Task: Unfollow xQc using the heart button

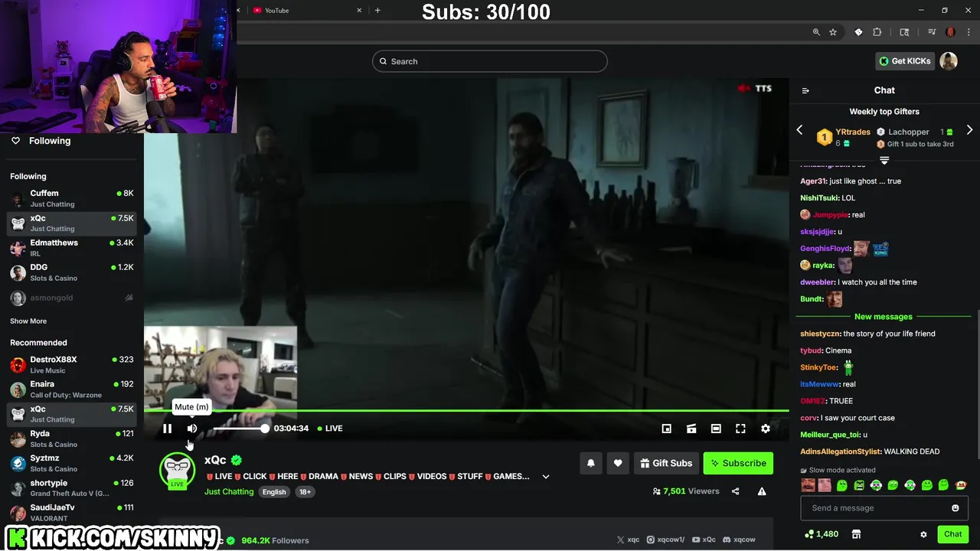Action: pos(618,463)
